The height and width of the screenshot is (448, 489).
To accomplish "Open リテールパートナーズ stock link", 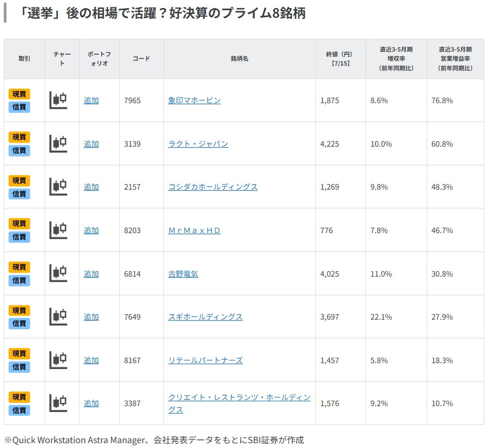I will coord(205,360).
